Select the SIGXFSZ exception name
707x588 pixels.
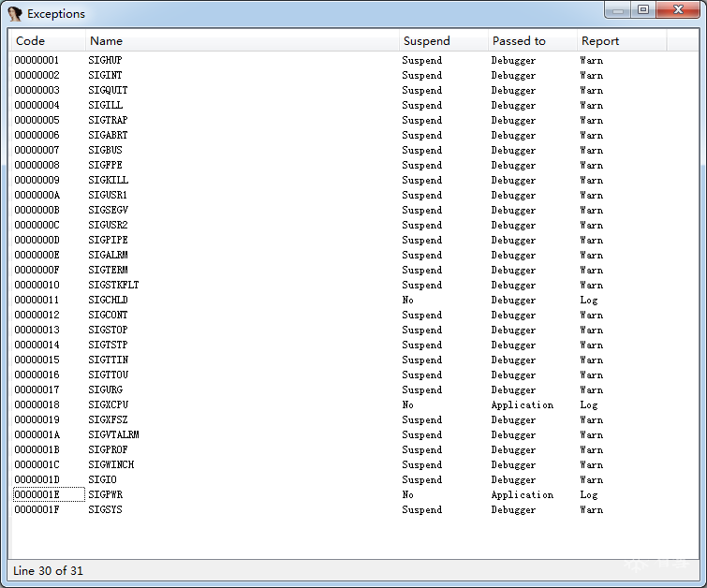tap(108, 419)
